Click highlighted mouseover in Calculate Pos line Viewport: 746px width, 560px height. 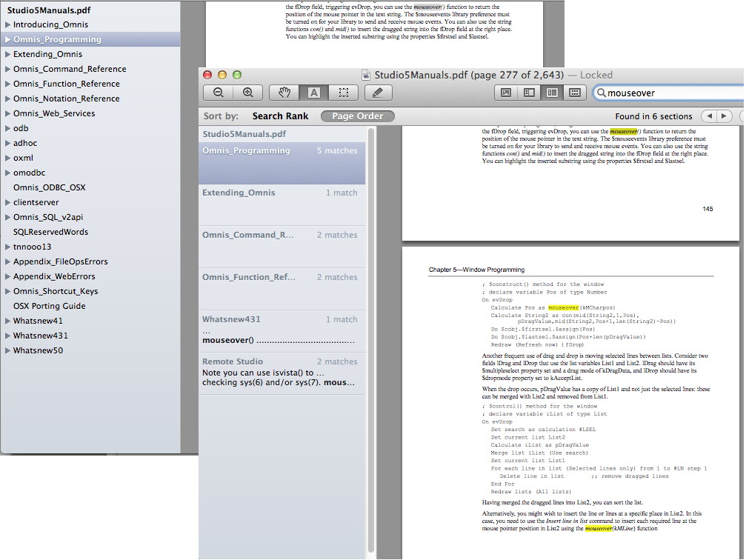[563, 307]
